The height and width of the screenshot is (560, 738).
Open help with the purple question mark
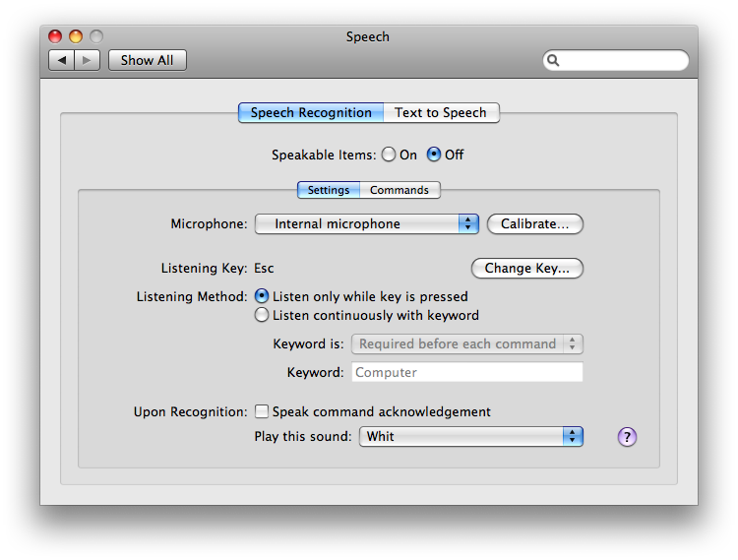627,437
